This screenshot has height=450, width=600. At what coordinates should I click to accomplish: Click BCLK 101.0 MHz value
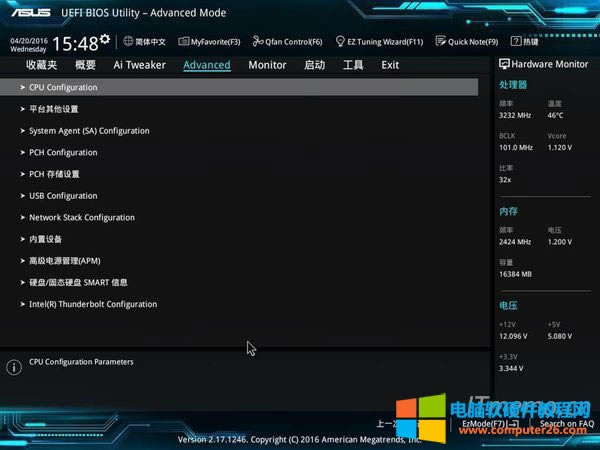pos(516,147)
